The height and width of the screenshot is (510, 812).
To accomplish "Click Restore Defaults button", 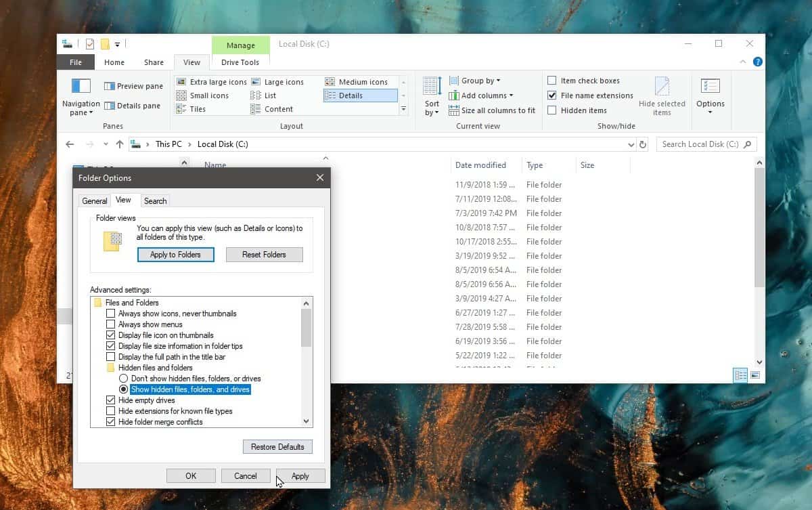I will (x=278, y=447).
